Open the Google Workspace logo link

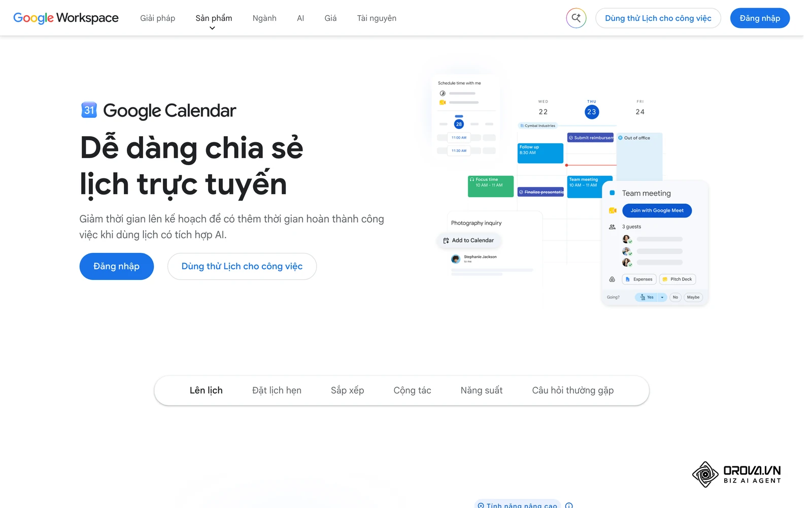tap(66, 18)
